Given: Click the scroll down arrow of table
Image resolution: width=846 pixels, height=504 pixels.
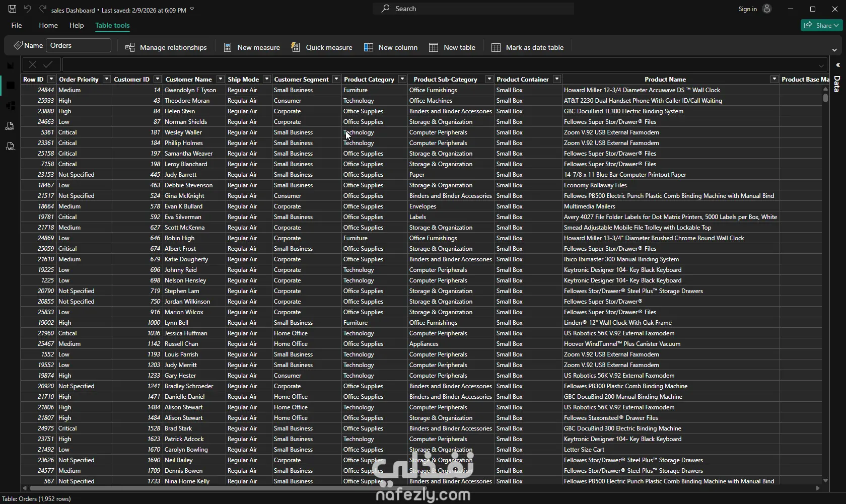Looking at the screenshot, I should click(x=825, y=481).
